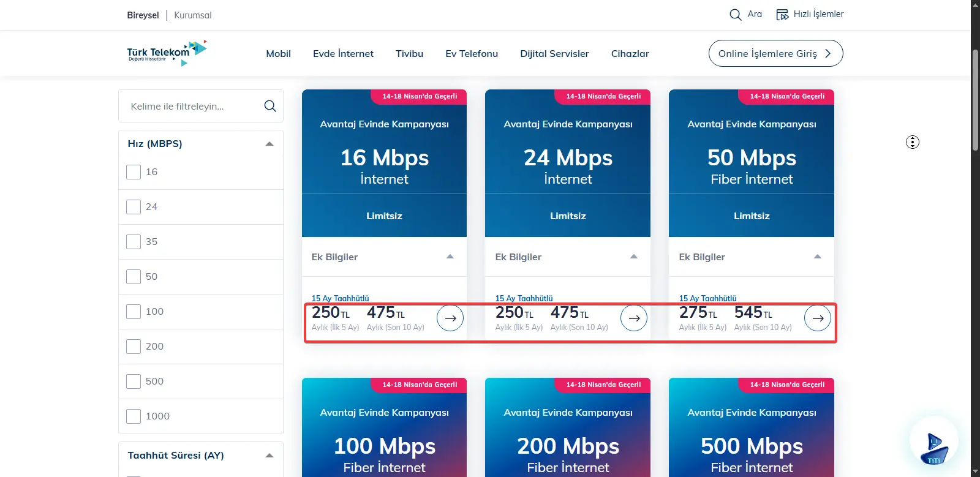Check the 16 Mbps speed filter
Viewport: 980px width, 477px height.
134,172
